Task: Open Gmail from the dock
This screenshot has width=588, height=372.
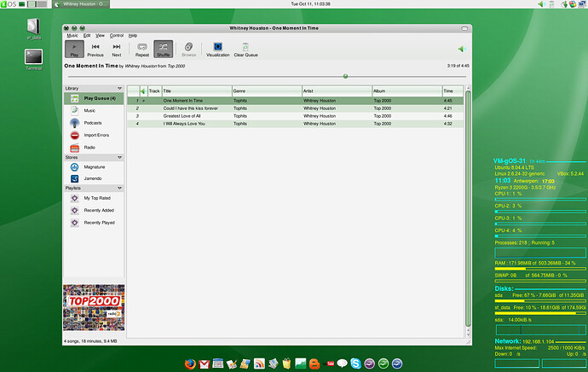Action: click(204, 363)
